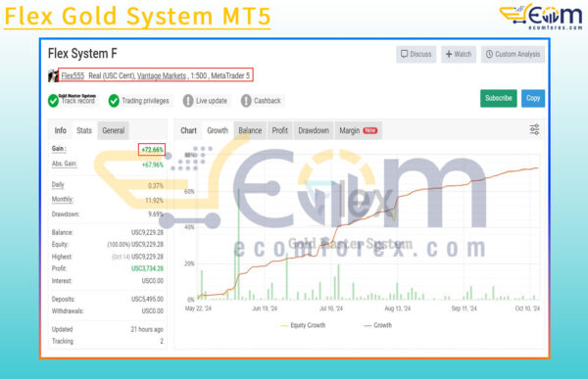588x379 pixels.
Task: Select the Drawdown chart tab
Action: tap(314, 130)
